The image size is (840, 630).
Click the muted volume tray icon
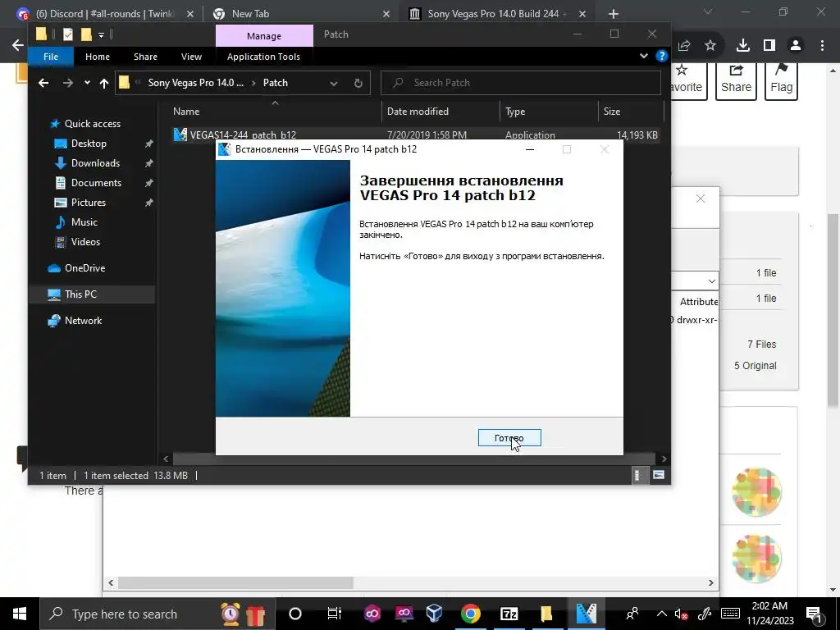682,614
